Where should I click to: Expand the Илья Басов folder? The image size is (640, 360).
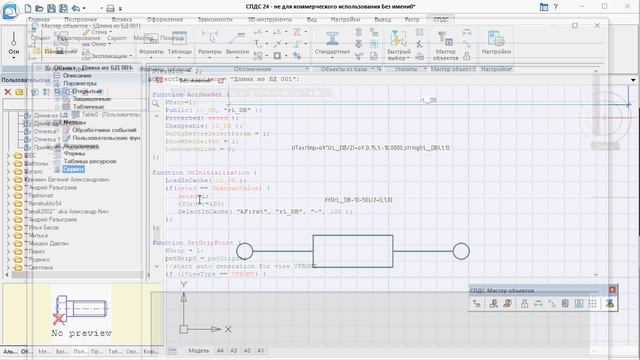(x=8, y=227)
